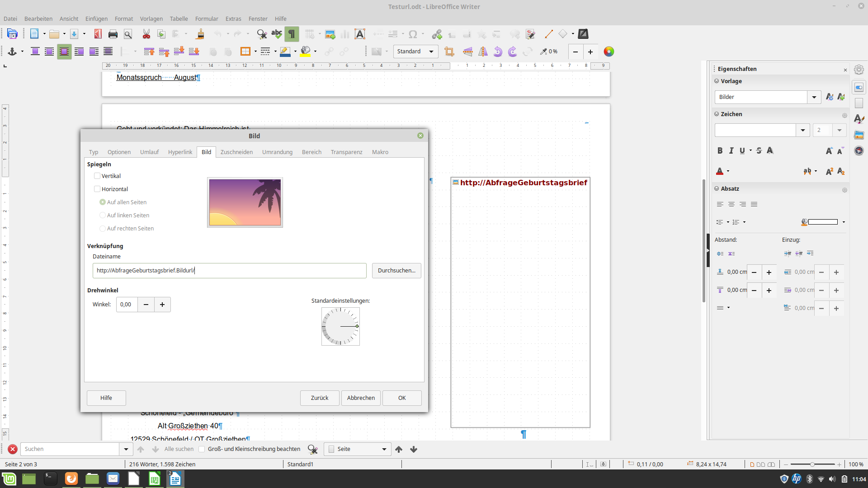Open the sidebar Gallery icon
This screenshot has width=868, height=488.
coord(859,135)
